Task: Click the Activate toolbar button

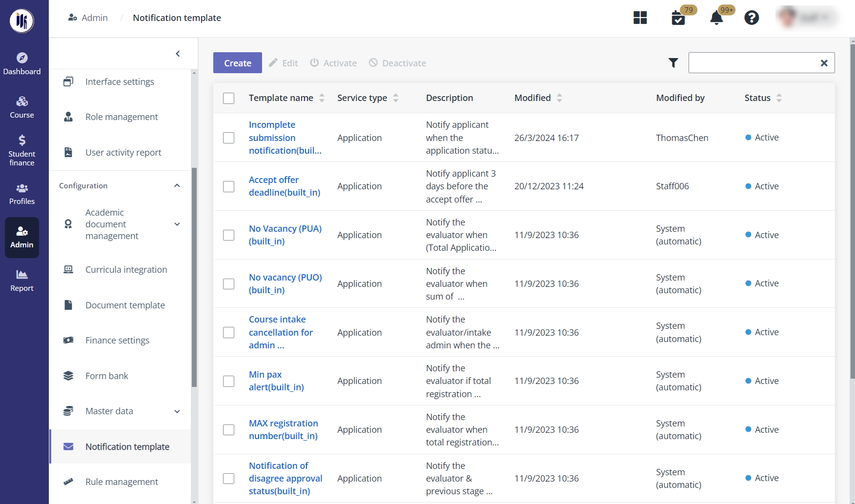Action: tap(333, 63)
